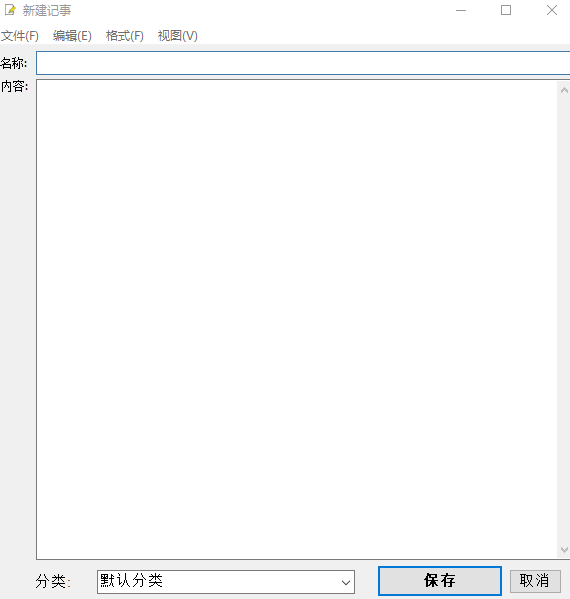Click the 名称 name input field
This screenshot has height=599, width=570.
(x=303, y=63)
